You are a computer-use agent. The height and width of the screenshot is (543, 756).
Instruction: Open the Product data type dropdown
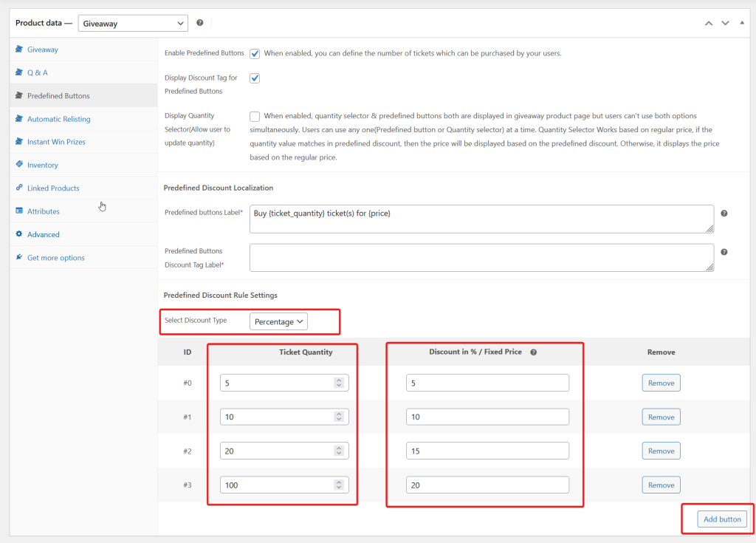133,24
